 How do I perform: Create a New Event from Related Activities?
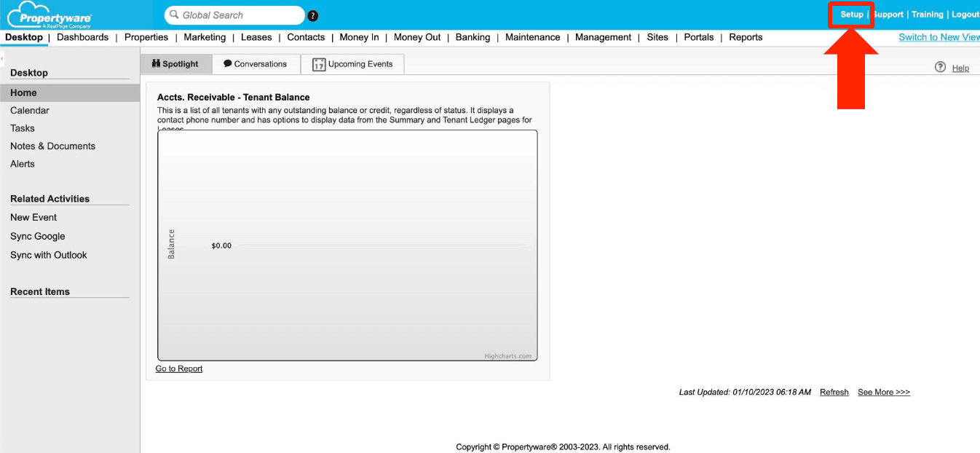pos(33,217)
